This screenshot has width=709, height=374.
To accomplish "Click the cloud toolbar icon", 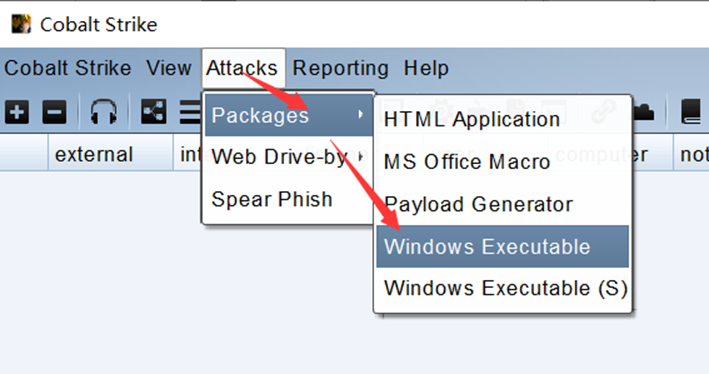I will coord(643,112).
